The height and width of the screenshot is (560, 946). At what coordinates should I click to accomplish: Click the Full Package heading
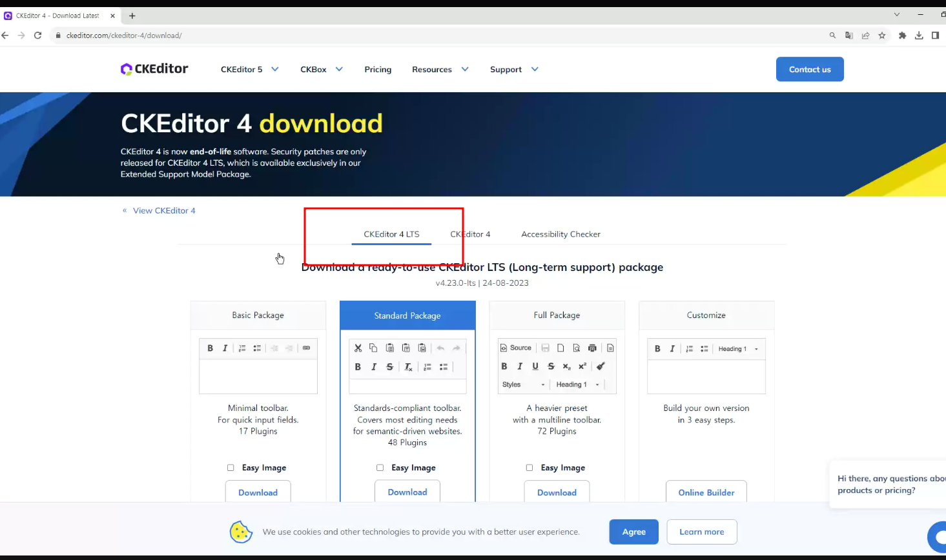557,315
